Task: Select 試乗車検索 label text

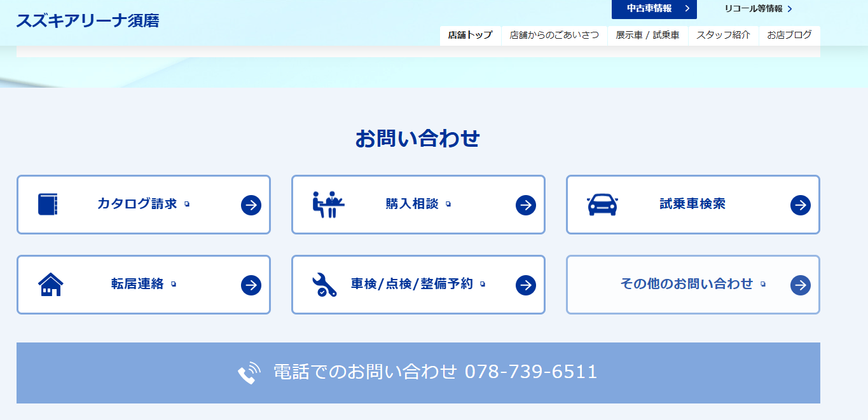Action: click(x=692, y=205)
